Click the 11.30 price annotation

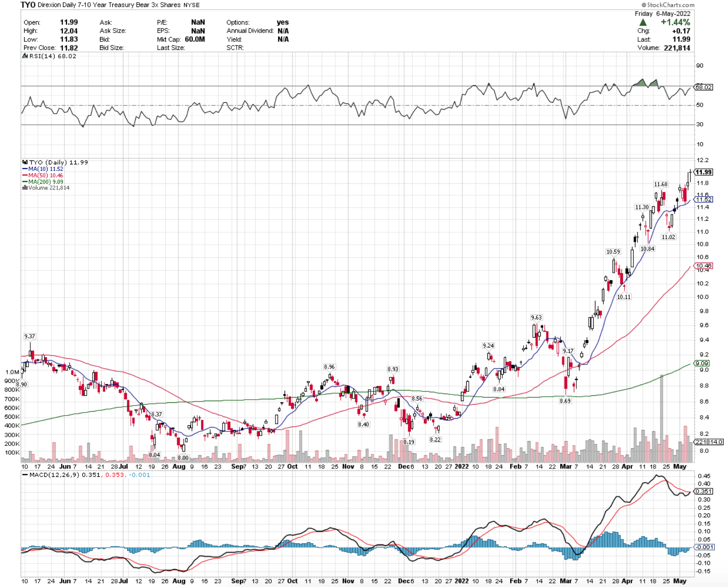642,207
